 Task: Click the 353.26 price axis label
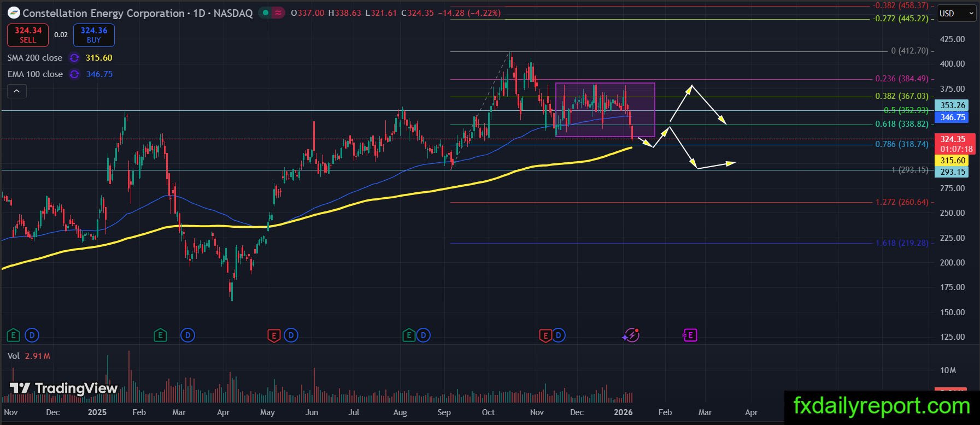[953, 105]
